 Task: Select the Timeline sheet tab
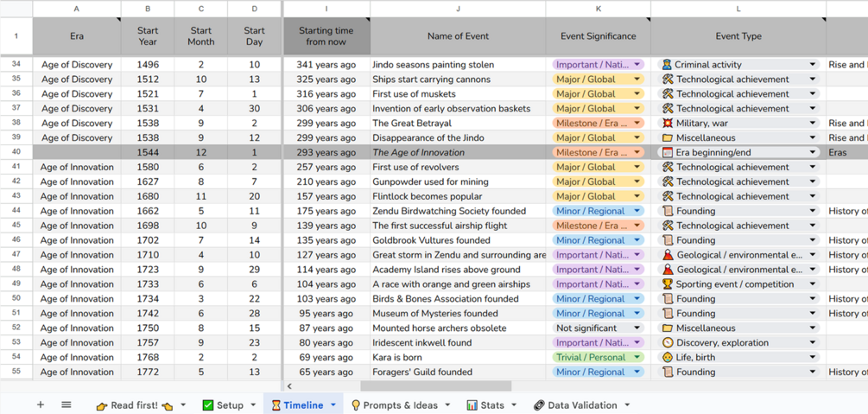pos(297,405)
